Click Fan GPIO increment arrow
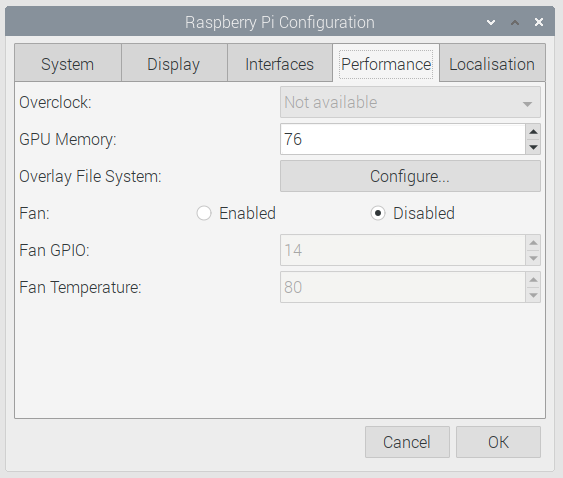 click(x=533, y=243)
